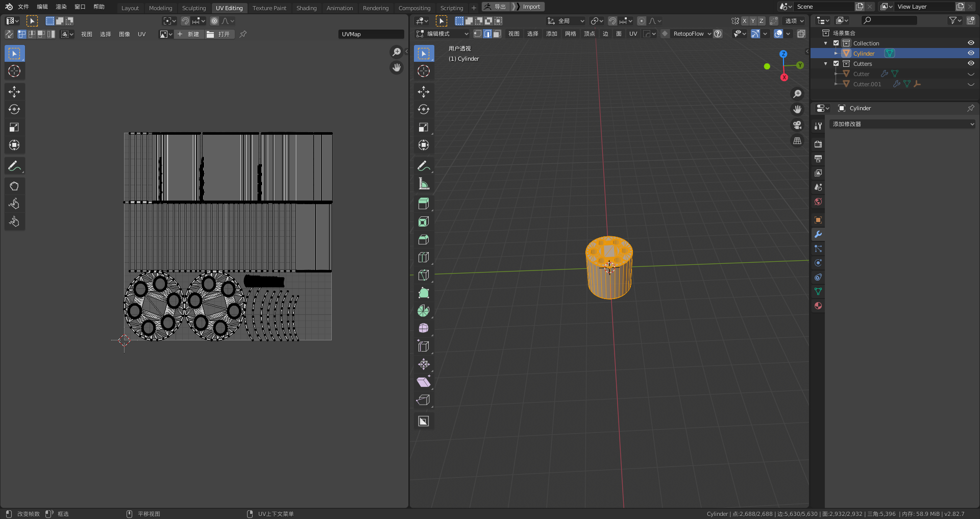
Task: Select the Spin tool
Action: click(x=423, y=311)
